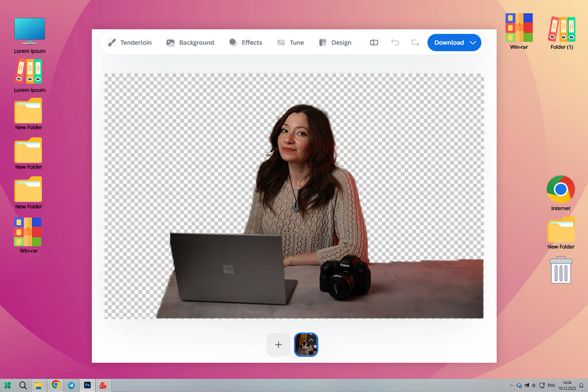Switch to the Effects tab
The height and width of the screenshot is (392, 588).
pos(246,42)
